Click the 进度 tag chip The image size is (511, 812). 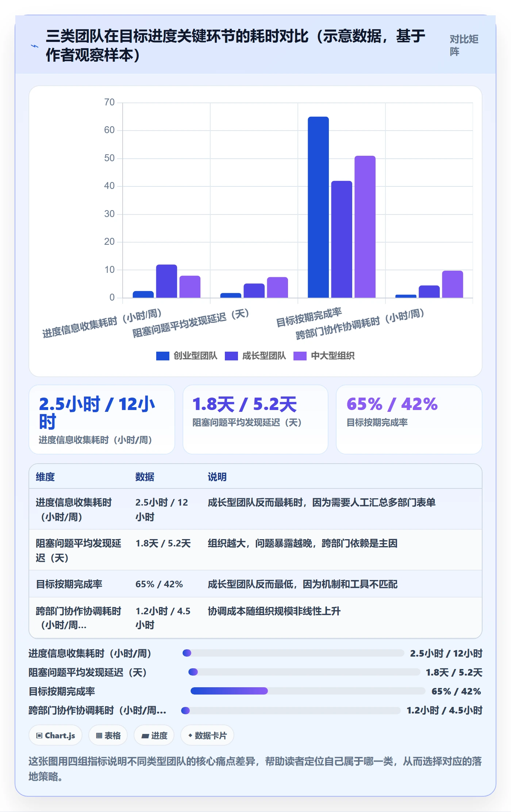click(154, 735)
